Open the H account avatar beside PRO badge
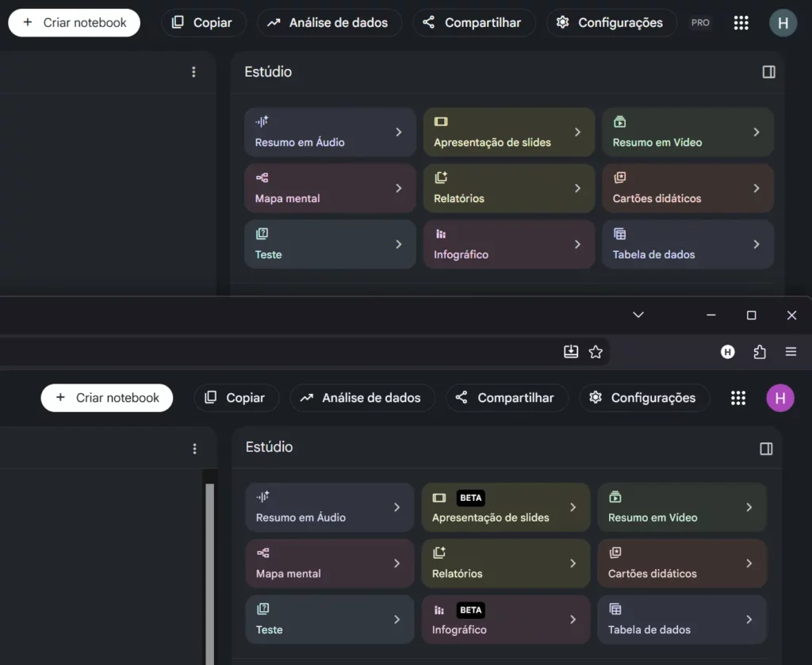This screenshot has height=665, width=812. 783,23
